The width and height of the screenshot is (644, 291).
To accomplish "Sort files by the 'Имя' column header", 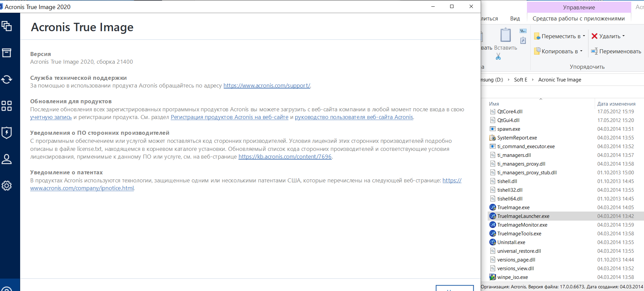I will tap(494, 104).
